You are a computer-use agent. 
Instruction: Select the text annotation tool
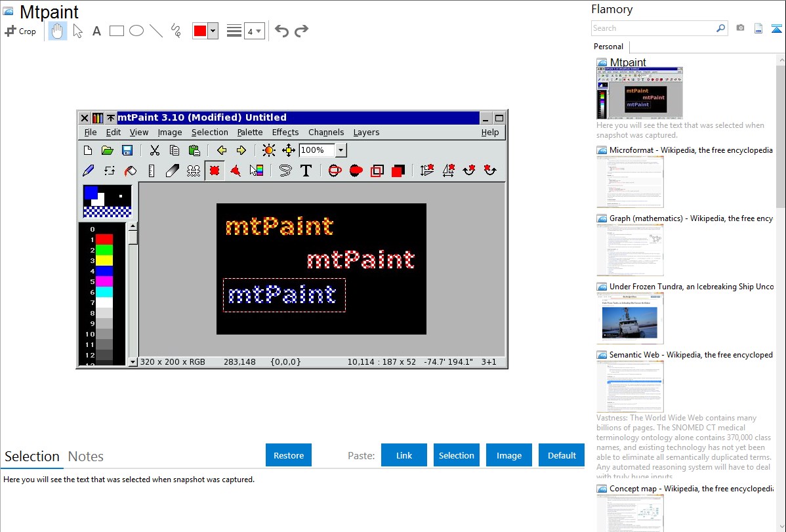pyautogui.click(x=96, y=31)
